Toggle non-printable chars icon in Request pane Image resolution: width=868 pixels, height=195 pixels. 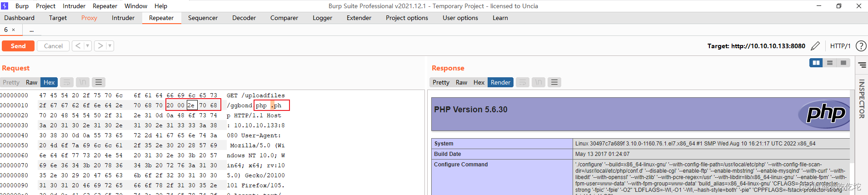point(82,82)
